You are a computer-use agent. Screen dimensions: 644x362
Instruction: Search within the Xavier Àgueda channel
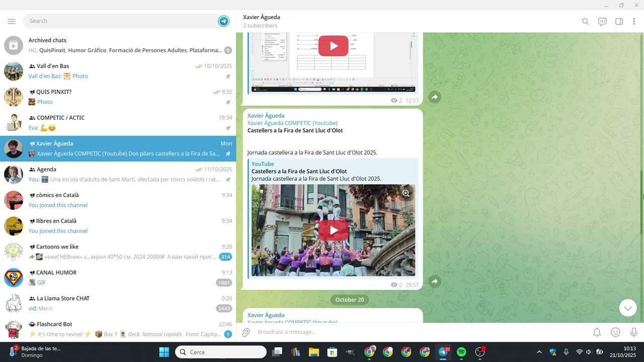[586, 22]
